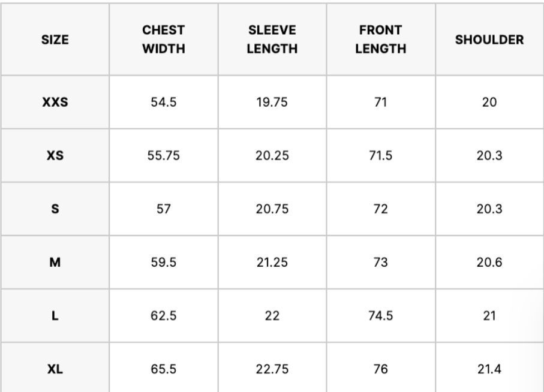Select the 21.25 sleeve length cell
Screen dimensions: 544x392
click(x=272, y=263)
